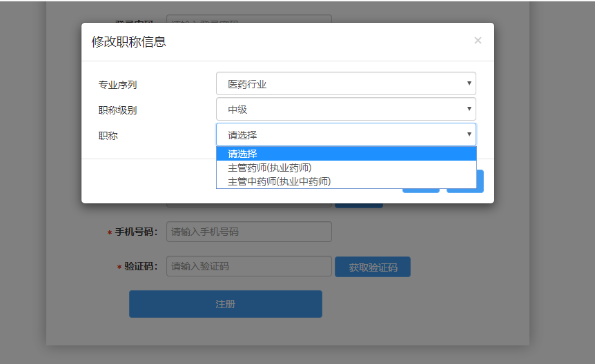Screen dimensions: 595x364
Task: Click the left blue dialog footer button
Action: [420, 190]
